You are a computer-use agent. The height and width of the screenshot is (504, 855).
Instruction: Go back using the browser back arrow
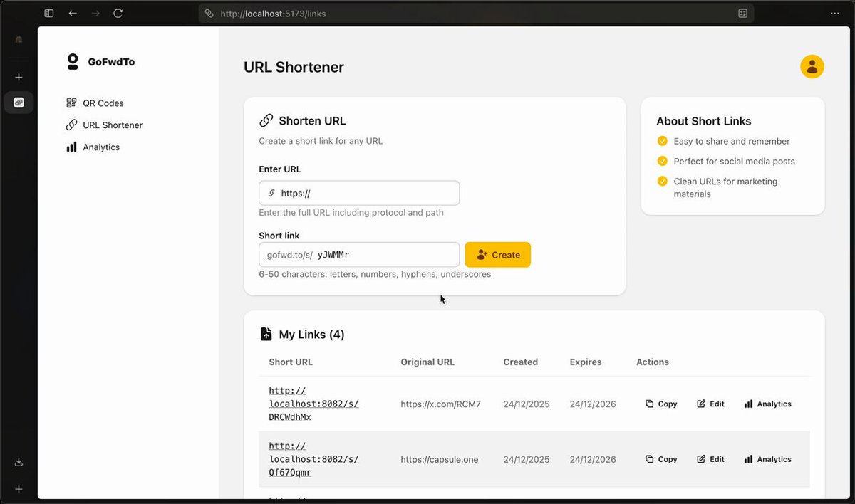[x=73, y=14]
